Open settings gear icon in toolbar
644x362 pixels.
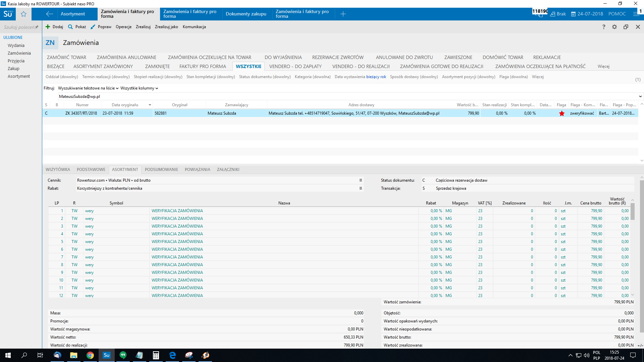click(614, 27)
